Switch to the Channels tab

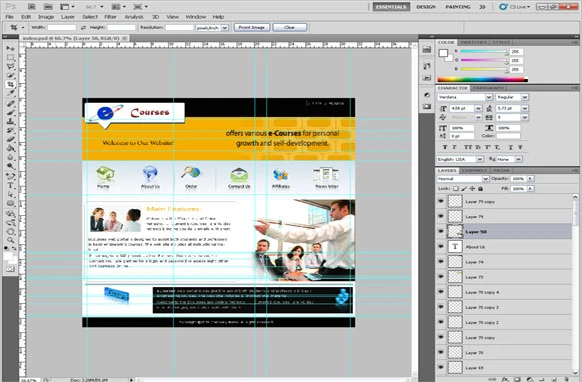pyautogui.click(x=475, y=170)
